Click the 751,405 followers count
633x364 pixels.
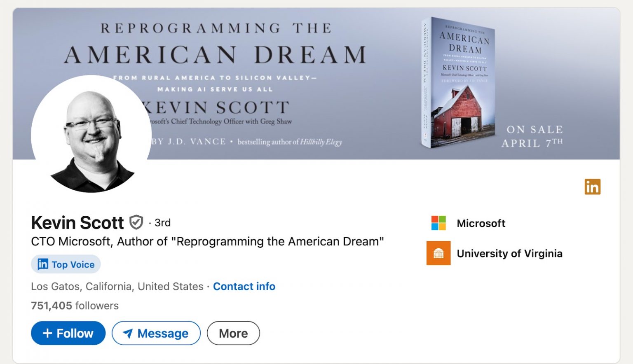75,306
